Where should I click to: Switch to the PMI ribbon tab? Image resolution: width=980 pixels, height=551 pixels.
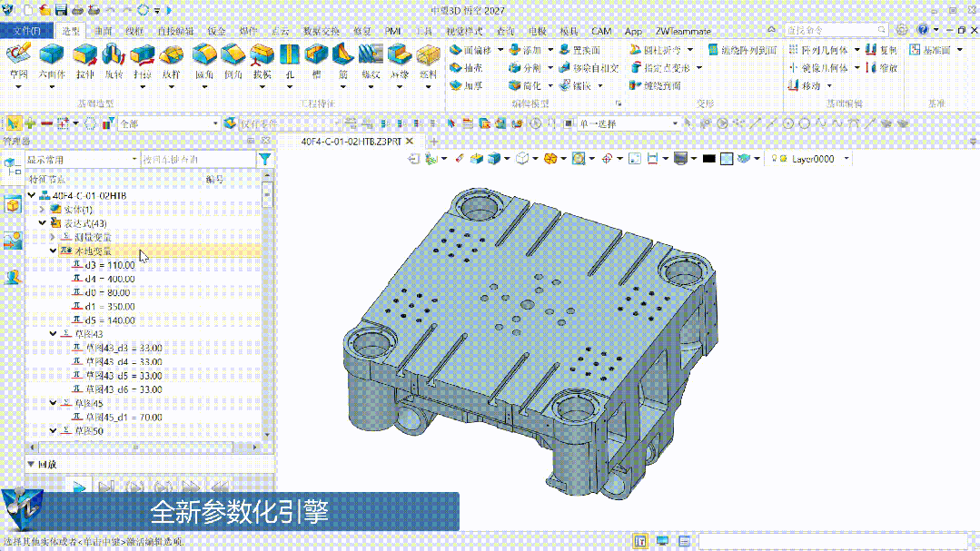392,31
